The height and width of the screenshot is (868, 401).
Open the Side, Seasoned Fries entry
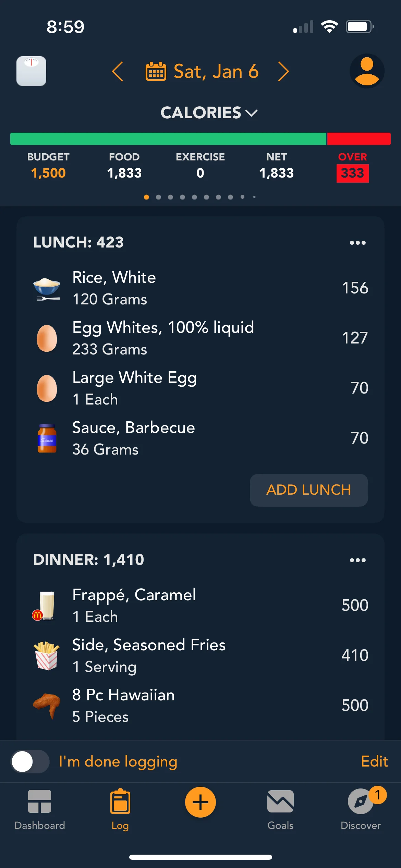(x=200, y=655)
